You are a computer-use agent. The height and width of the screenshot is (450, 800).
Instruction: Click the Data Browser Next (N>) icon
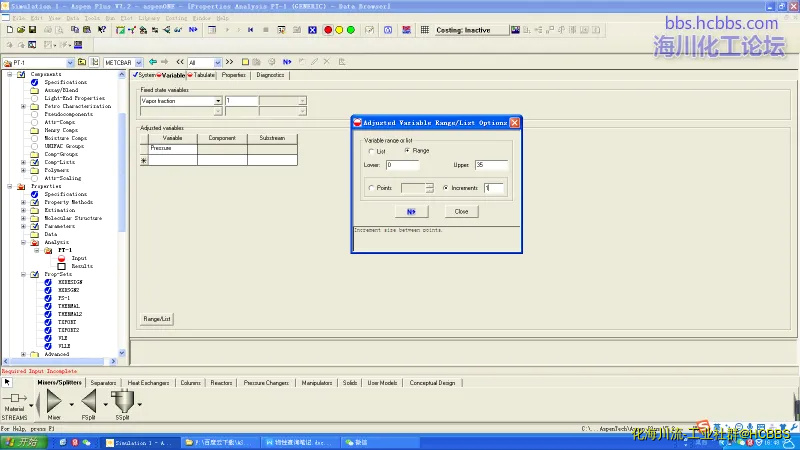pyautogui.click(x=287, y=62)
